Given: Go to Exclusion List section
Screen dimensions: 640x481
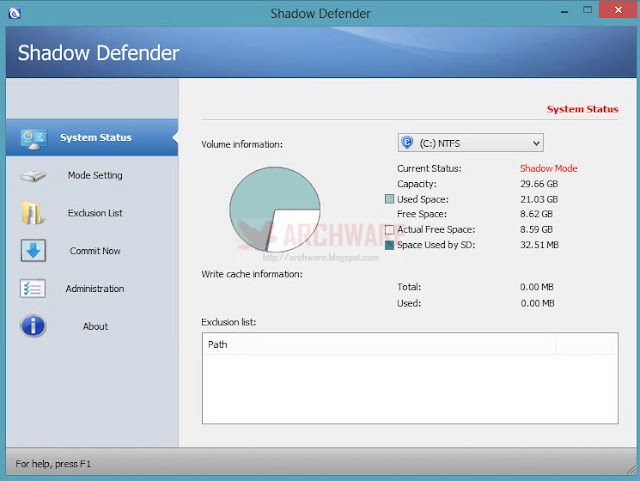Looking at the screenshot, I should click(x=92, y=213).
